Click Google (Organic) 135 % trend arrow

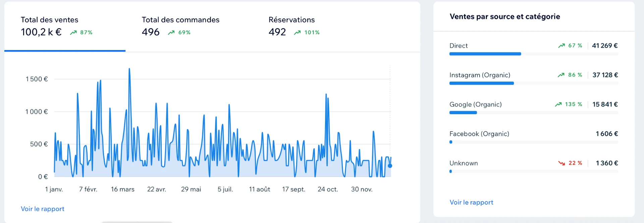click(x=558, y=104)
